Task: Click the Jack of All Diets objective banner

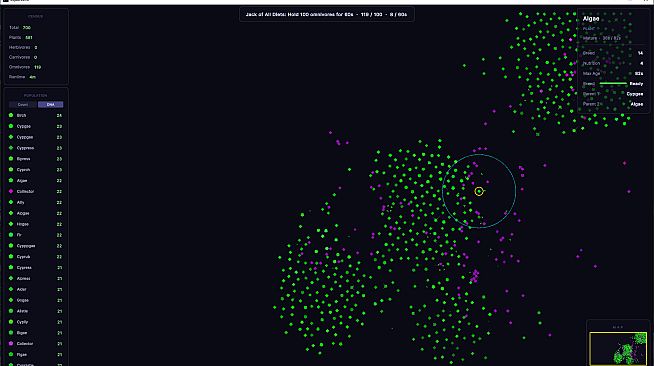Action: (x=327, y=14)
